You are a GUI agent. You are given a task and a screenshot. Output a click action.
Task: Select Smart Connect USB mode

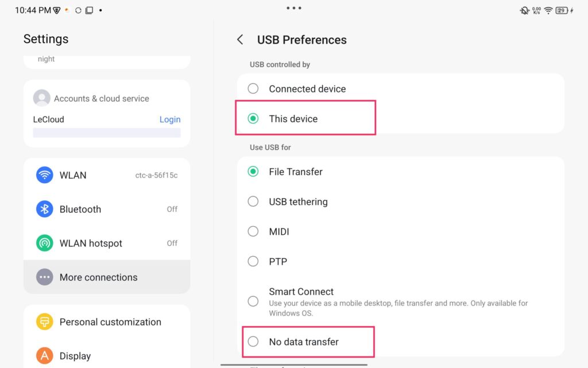pyautogui.click(x=253, y=301)
